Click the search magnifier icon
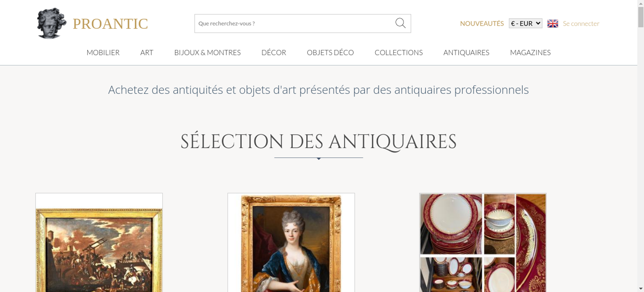This screenshot has width=644, height=292. click(400, 23)
